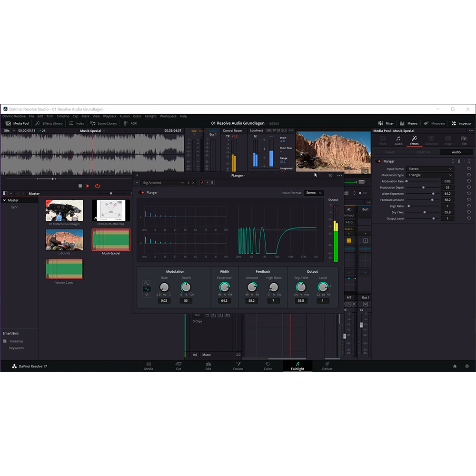Open project settings gear icon

(x=467, y=366)
